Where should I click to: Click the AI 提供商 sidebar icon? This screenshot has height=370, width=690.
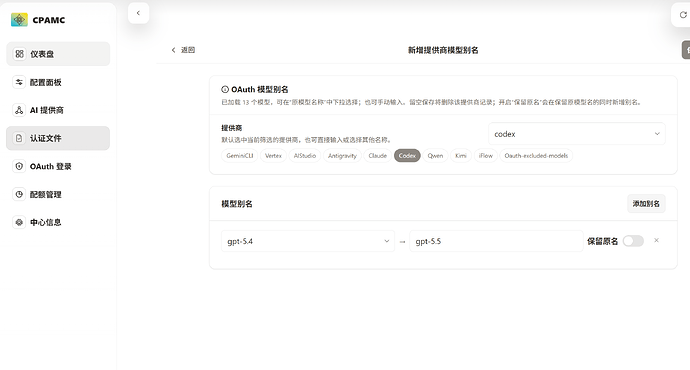(19, 110)
